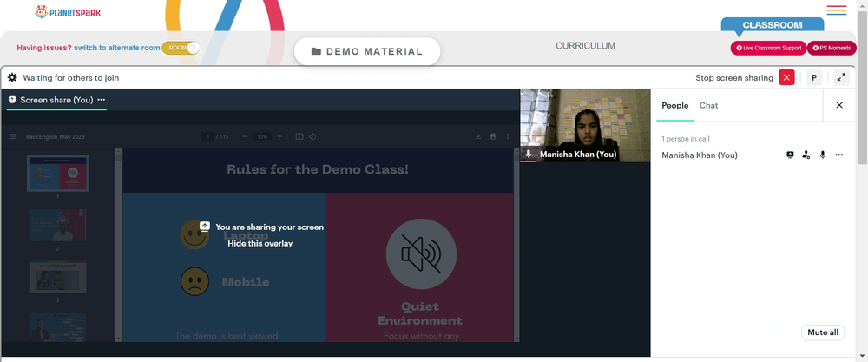Open the PlanetSpark hamburger menu
The width and height of the screenshot is (868, 362).
[x=837, y=10]
